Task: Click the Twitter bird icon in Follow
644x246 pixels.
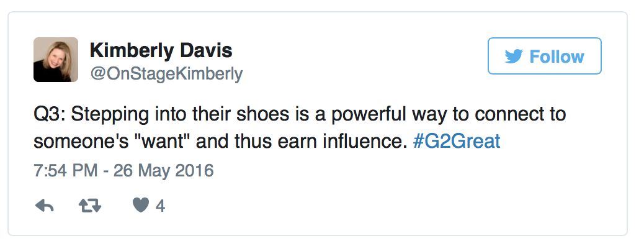Action: pyautogui.click(x=514, y=57)
